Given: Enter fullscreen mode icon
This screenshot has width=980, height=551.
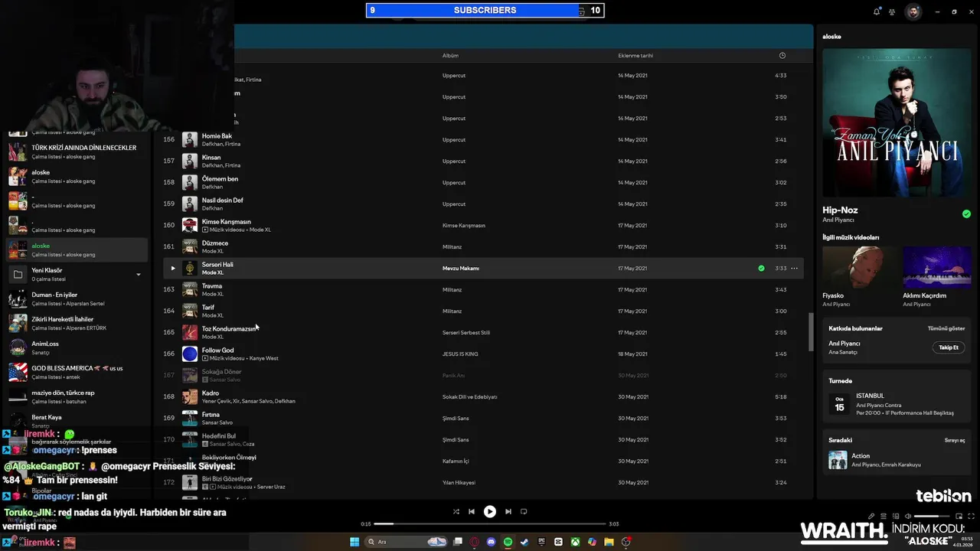Looking at the screenshot, I should 971,516.
